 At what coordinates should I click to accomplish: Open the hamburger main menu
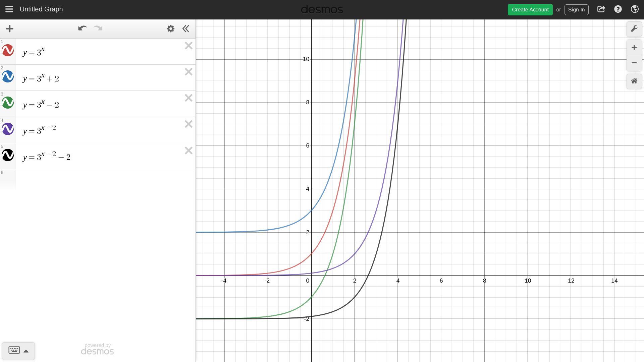tap(9, 9)
